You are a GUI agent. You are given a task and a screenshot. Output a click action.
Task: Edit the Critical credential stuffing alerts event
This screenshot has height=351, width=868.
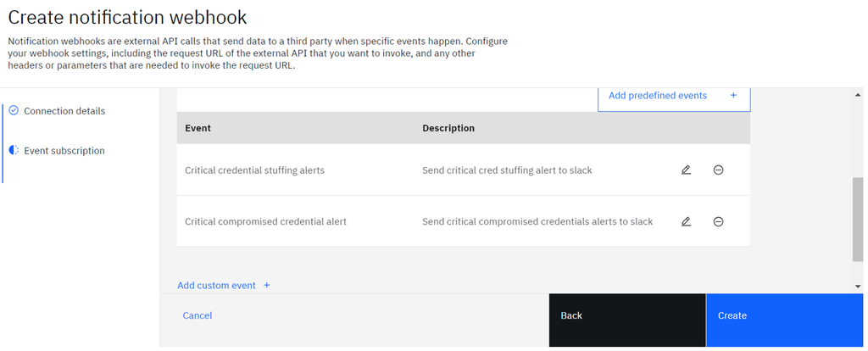point(686,170)
